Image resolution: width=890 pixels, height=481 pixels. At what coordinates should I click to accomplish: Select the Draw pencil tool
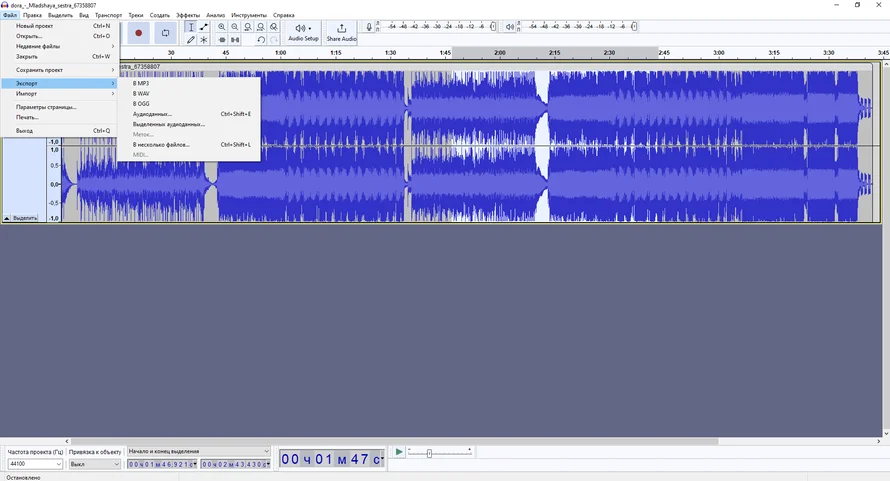(191, 40)
